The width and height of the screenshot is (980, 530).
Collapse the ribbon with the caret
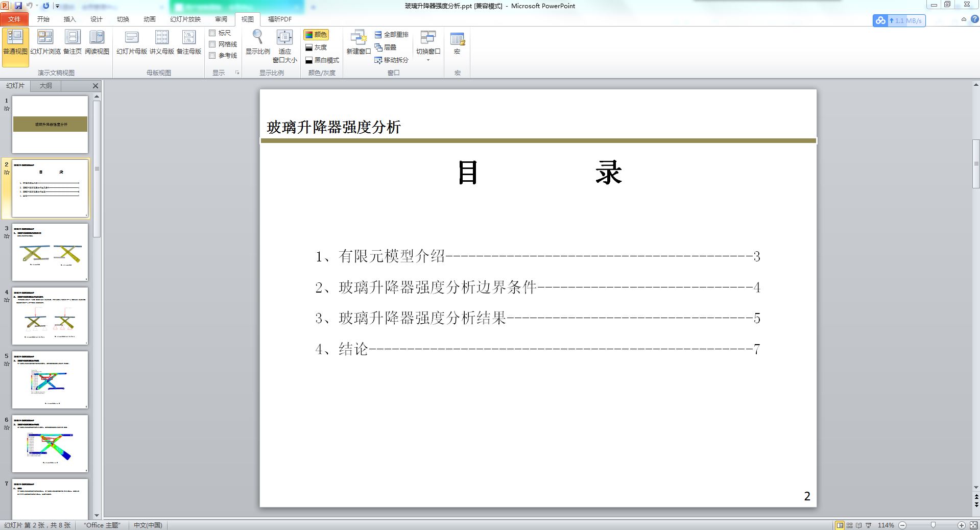[964, 19]
